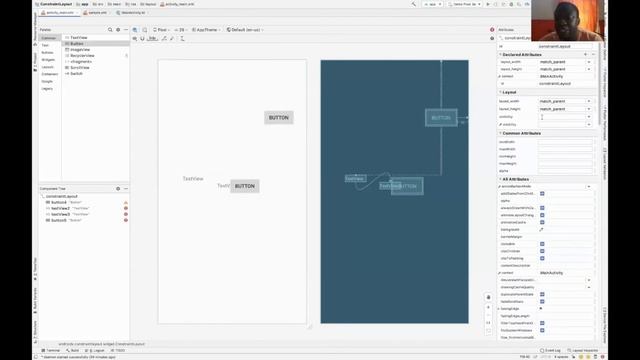Open the Layout Inspector
The image size is (640, 360).
583,351
